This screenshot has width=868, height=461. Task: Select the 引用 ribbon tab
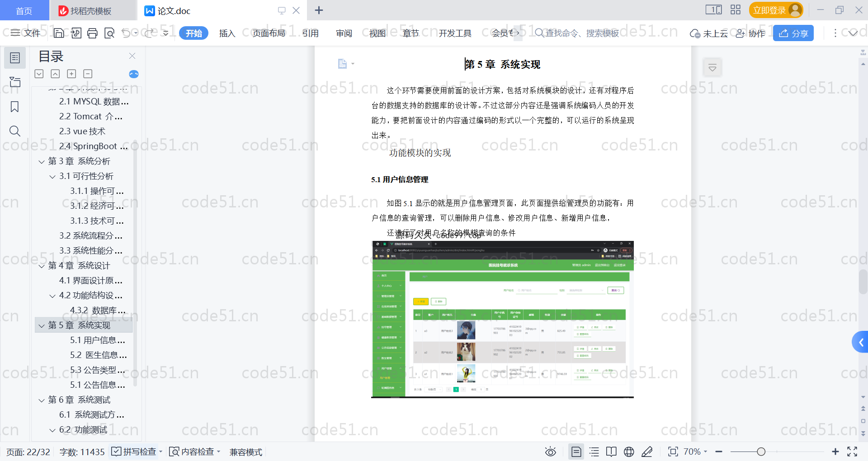click(311, 33)
